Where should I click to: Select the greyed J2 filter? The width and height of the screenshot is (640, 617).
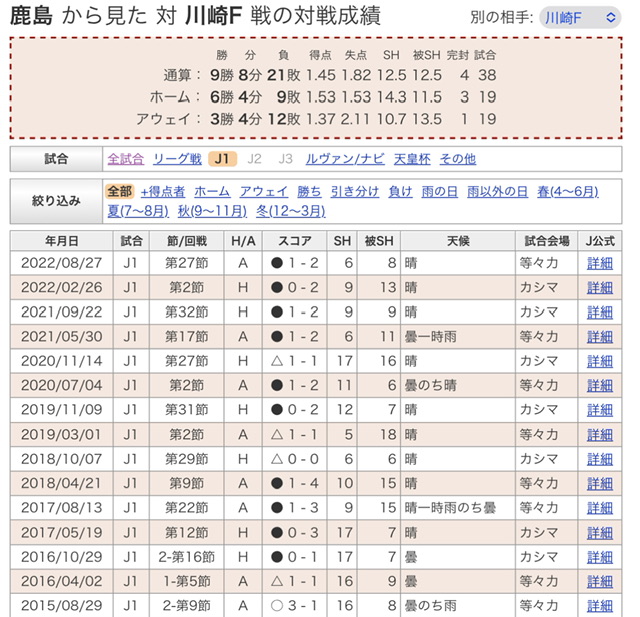pos(254,159)
